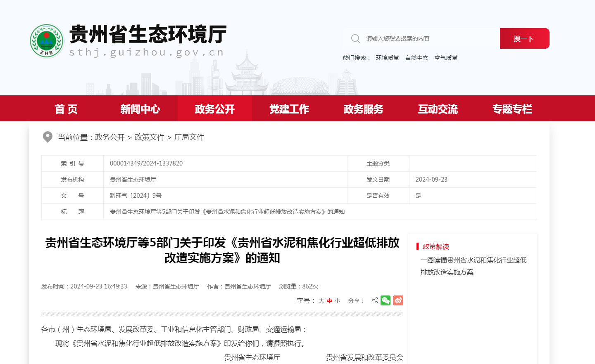
Task: Set article font size to 大
Action: (x=322, y=300)
